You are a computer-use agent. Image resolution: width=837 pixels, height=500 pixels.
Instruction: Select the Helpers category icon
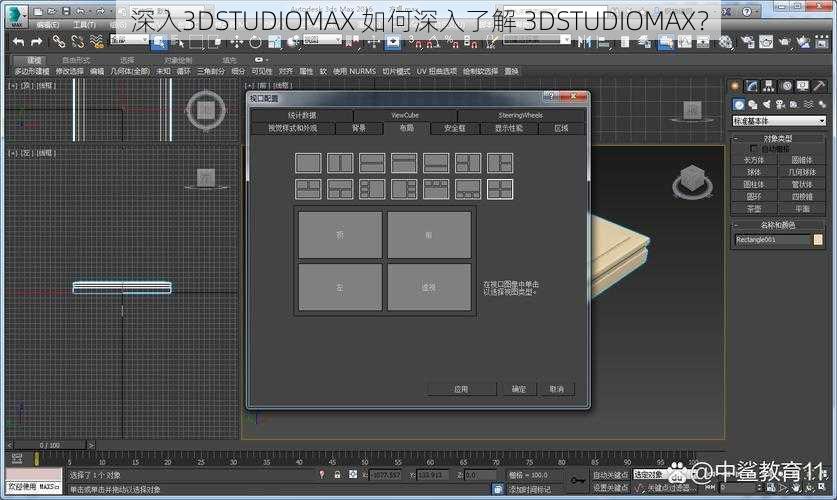(x=794, y=105)
